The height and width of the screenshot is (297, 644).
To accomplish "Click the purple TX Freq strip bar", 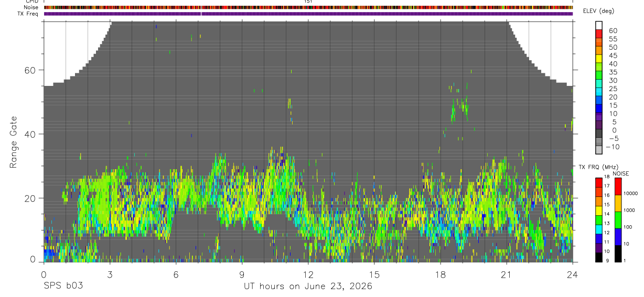I will coord(308,14).
